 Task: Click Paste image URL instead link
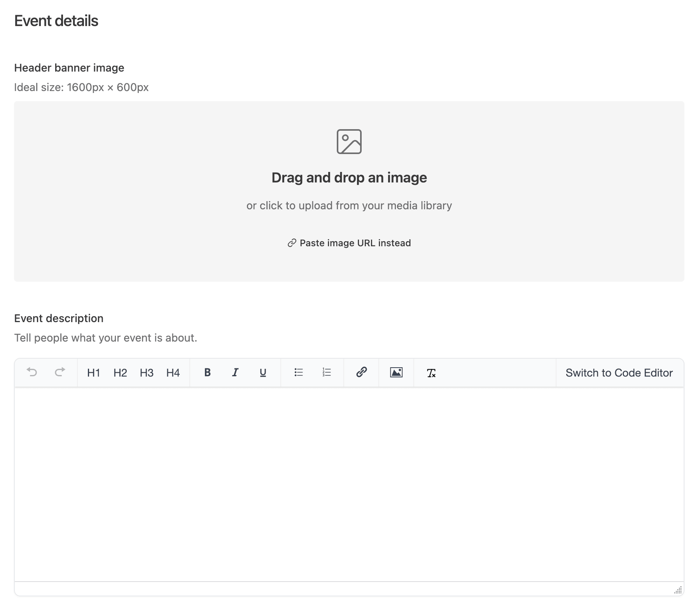click(x=349, y=243)
